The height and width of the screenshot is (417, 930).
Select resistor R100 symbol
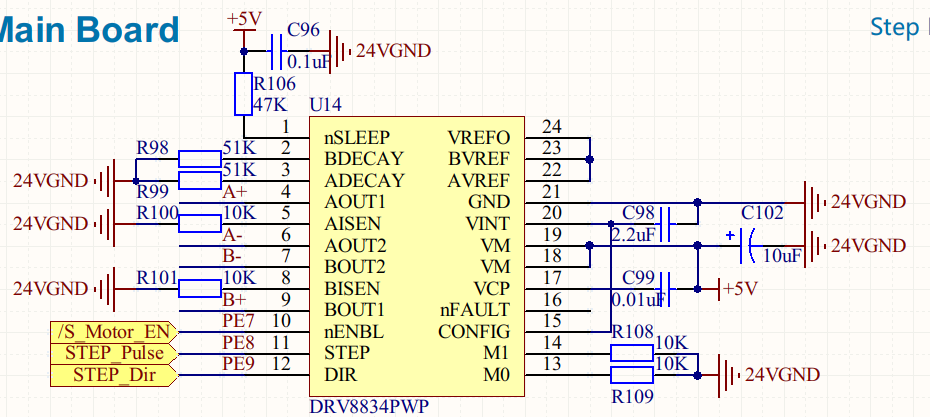tap(200, 224)
